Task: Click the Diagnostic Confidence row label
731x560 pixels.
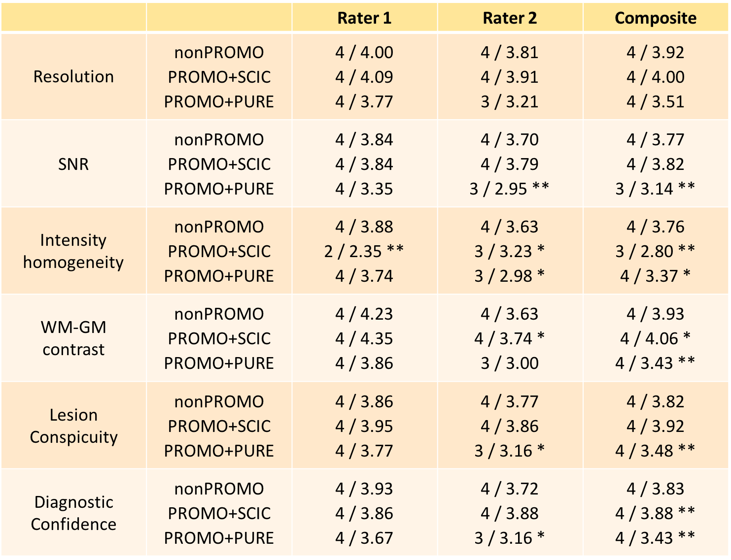Action: coord(73,513)
